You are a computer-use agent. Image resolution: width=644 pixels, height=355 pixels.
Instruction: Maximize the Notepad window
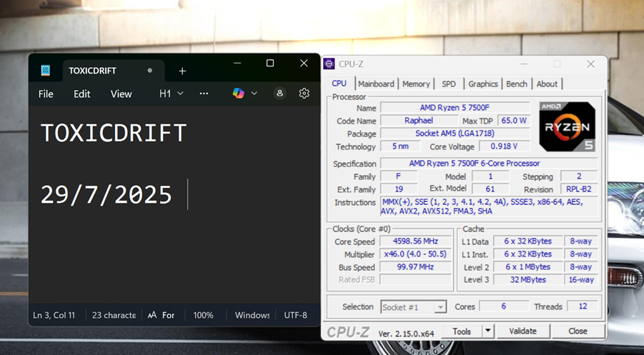click(270, 63)
